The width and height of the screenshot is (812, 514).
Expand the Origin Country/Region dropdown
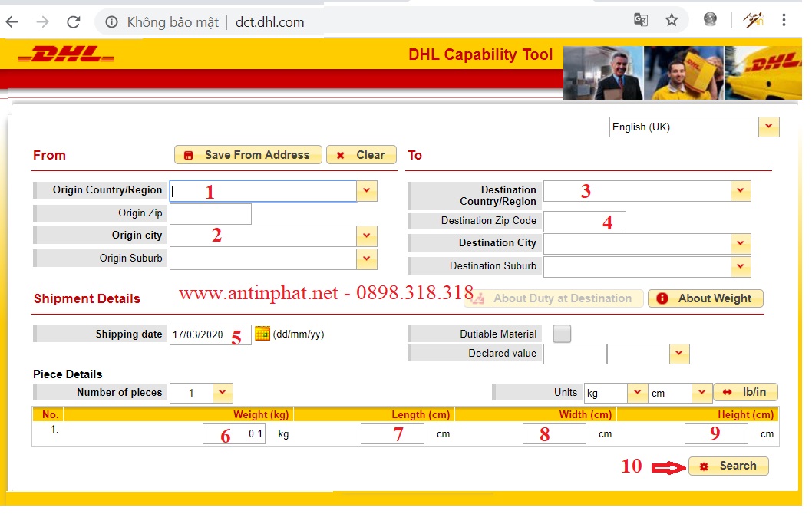coord(367,191)
